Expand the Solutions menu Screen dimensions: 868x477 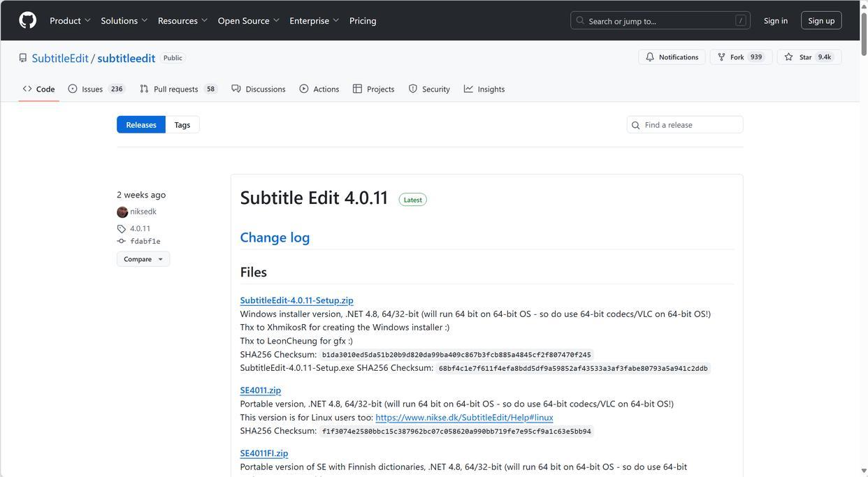(124, 21)
